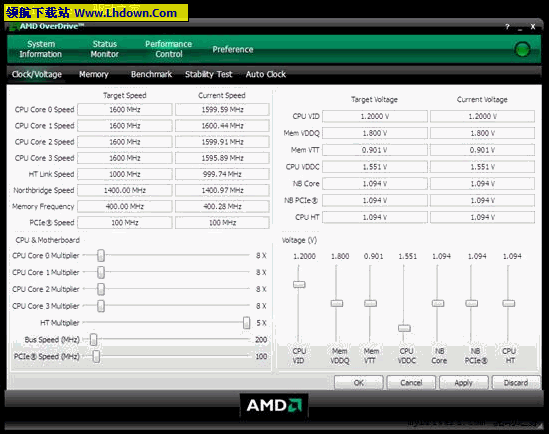Select the Performance Control tab

pos(168,49)
